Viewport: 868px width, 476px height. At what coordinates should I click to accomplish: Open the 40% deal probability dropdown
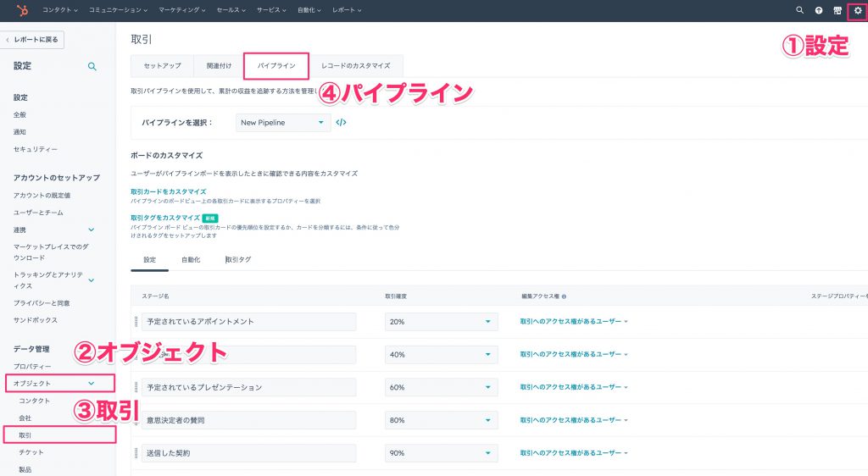(x=441, y=354)
